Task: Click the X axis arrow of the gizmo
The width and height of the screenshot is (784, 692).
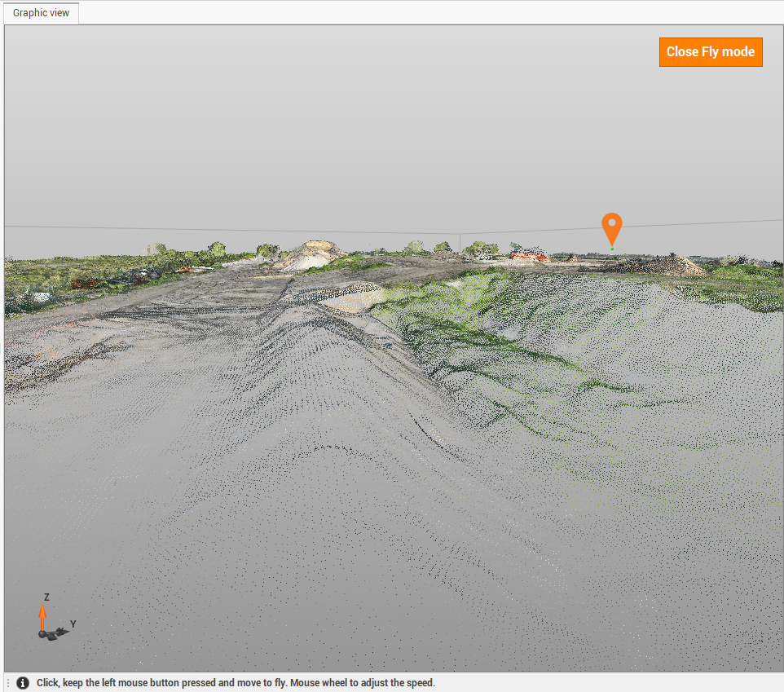Action: tap(52, 637)
